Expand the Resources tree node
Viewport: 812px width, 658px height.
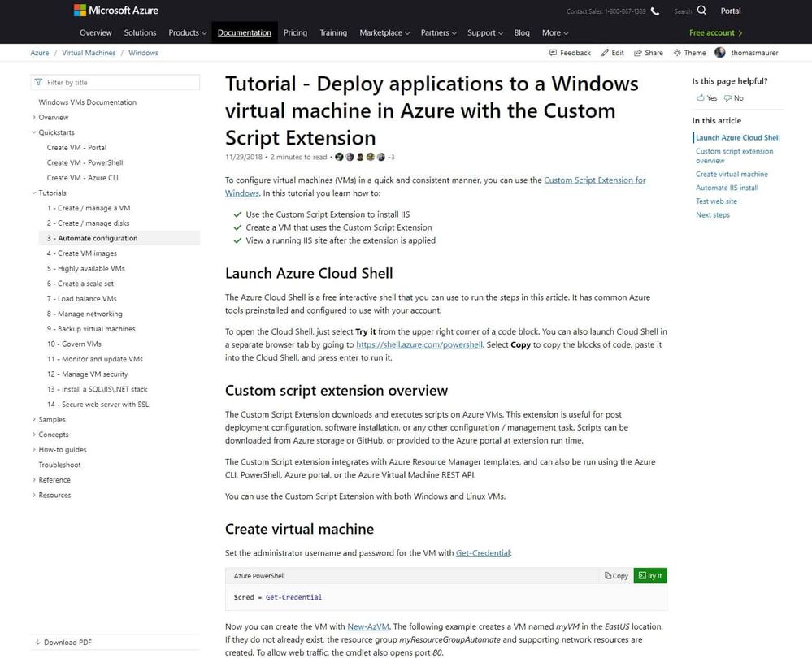point(34,495)
